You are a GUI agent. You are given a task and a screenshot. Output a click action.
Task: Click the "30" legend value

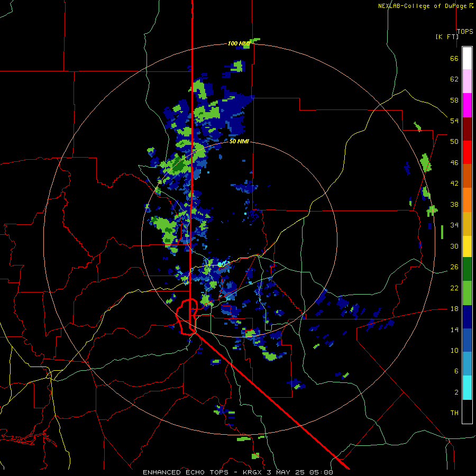[454, 246]
